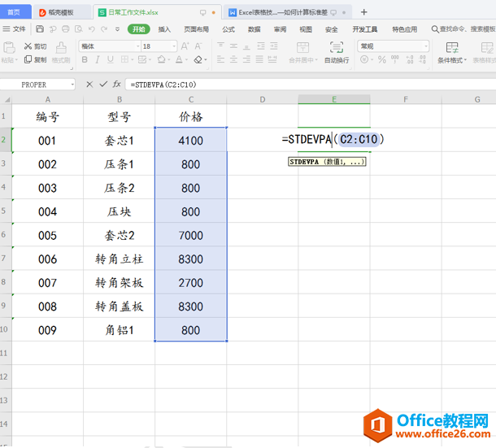Switch to the Insert (插入) tab

(164, 29)
